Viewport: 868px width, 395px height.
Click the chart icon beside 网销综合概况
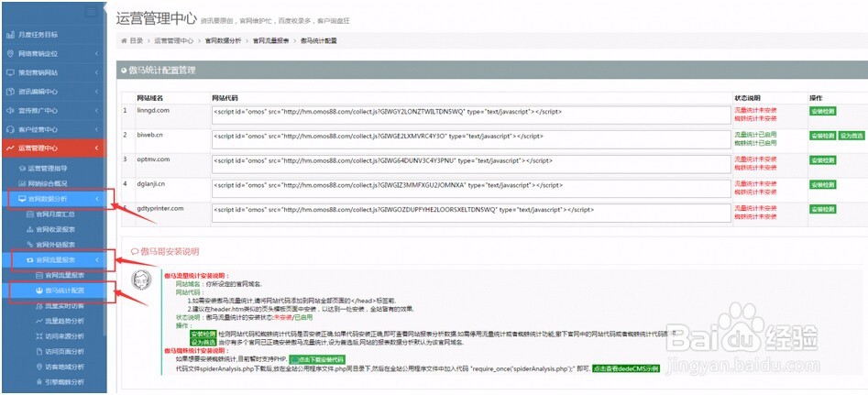(x=22, y=183)
